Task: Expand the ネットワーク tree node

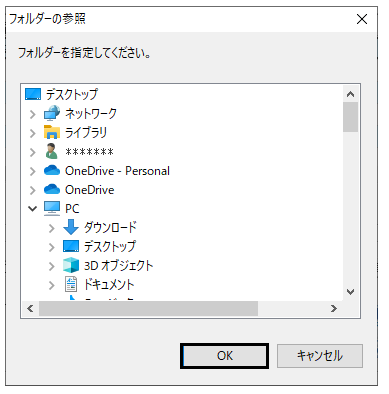Action: pos(32,114)
